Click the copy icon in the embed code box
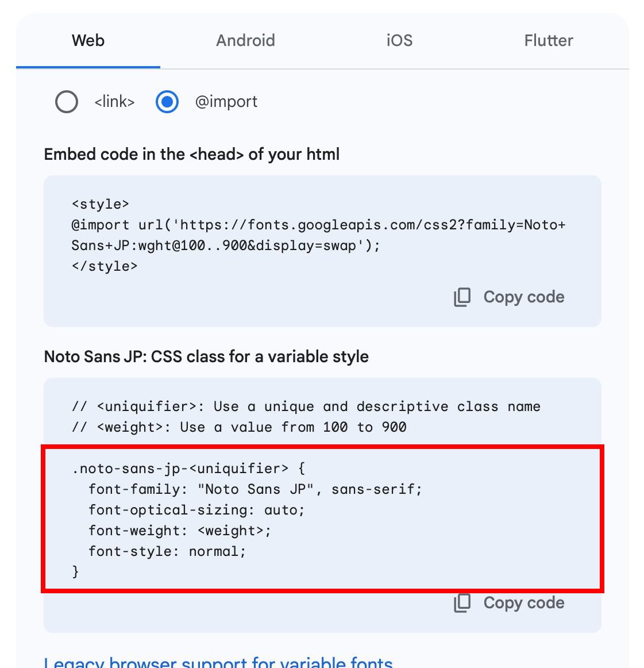Image resolution: width=644 pixels, height=668 pixels. pyautogui.click(x=462, y=297)
